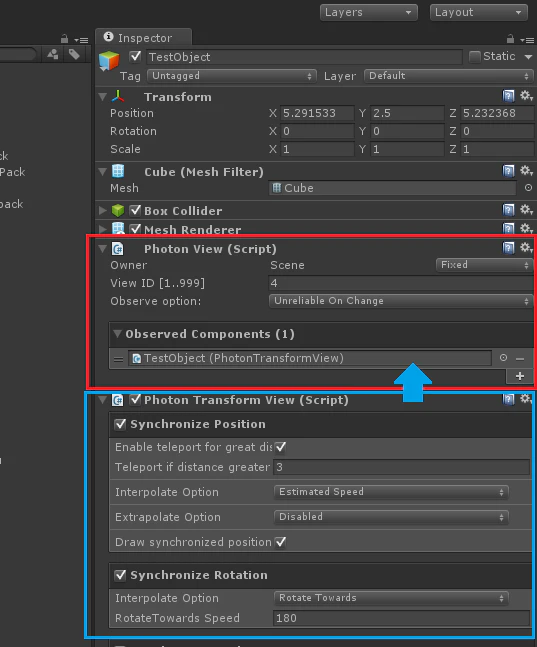
Task: Open Extrapolate Option dropdown showing Disabled
Action: pos(391,517)
